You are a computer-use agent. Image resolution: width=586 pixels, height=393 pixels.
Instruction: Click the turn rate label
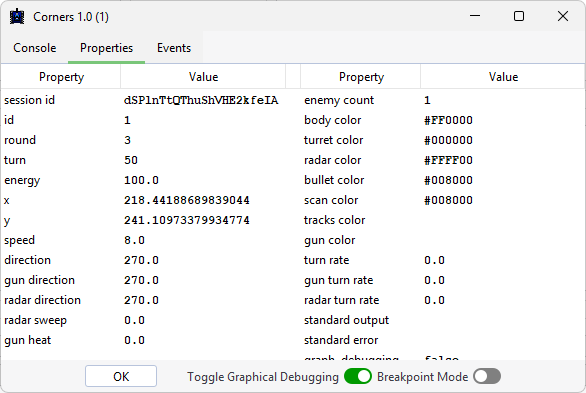point(326,260)
